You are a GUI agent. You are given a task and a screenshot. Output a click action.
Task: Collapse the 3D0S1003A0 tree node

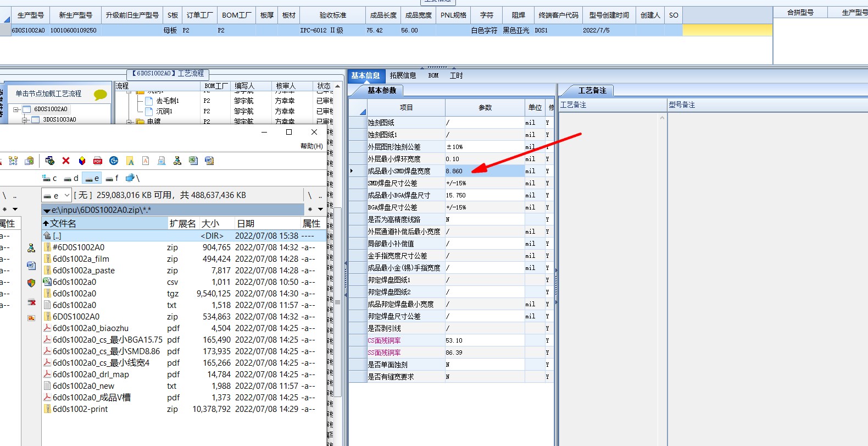click(25, 119)
